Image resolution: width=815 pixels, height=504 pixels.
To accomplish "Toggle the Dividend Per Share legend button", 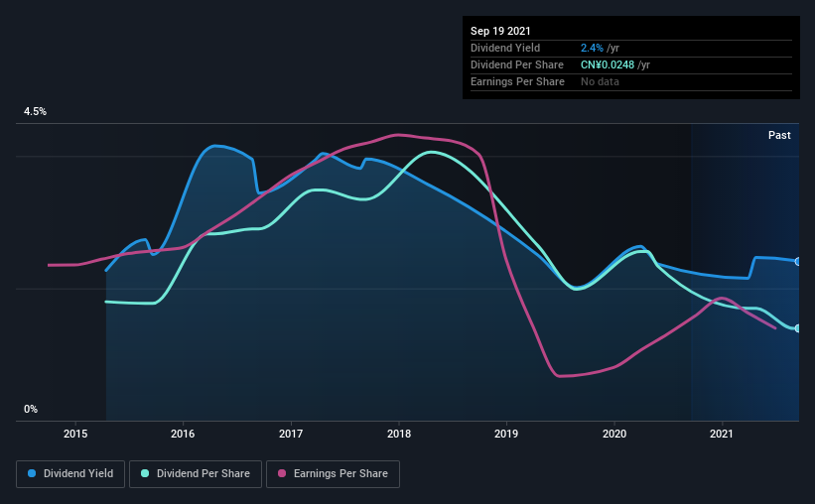I will [x=196, y=474].
